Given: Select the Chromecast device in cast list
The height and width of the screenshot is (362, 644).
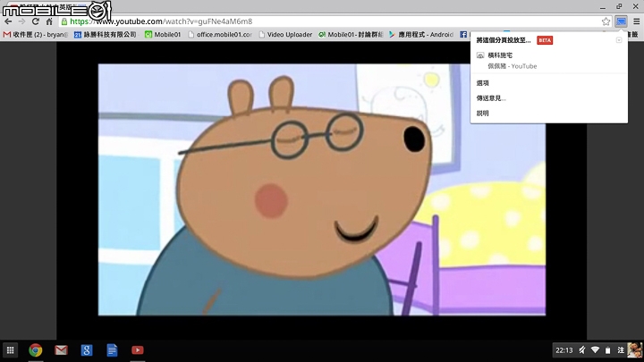Looking at the screenshot, I should (x=548, y=61).
